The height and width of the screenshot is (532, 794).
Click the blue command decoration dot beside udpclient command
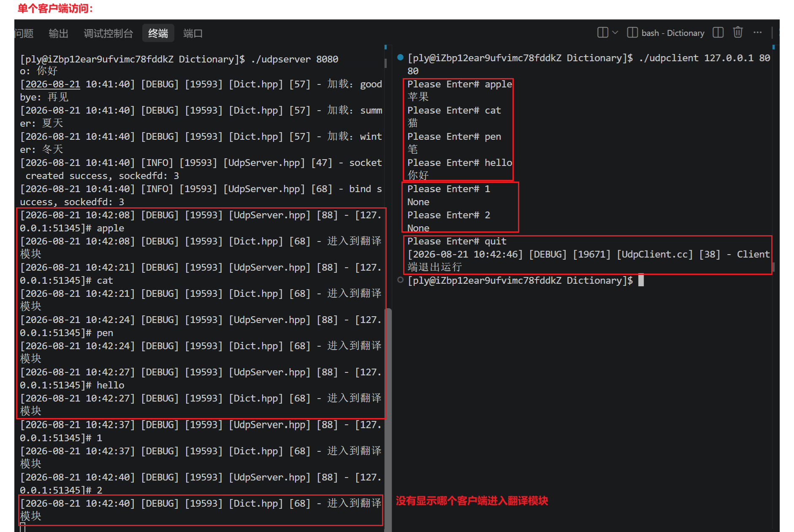click(x=400, y=57)
